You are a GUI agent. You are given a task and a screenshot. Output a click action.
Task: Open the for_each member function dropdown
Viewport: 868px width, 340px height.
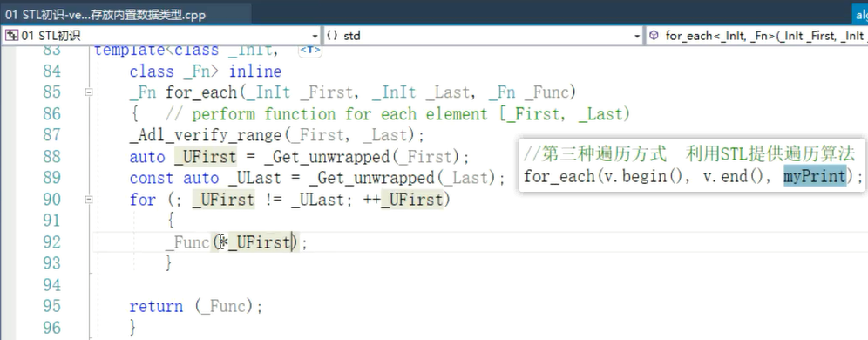(x=756, y=36)
